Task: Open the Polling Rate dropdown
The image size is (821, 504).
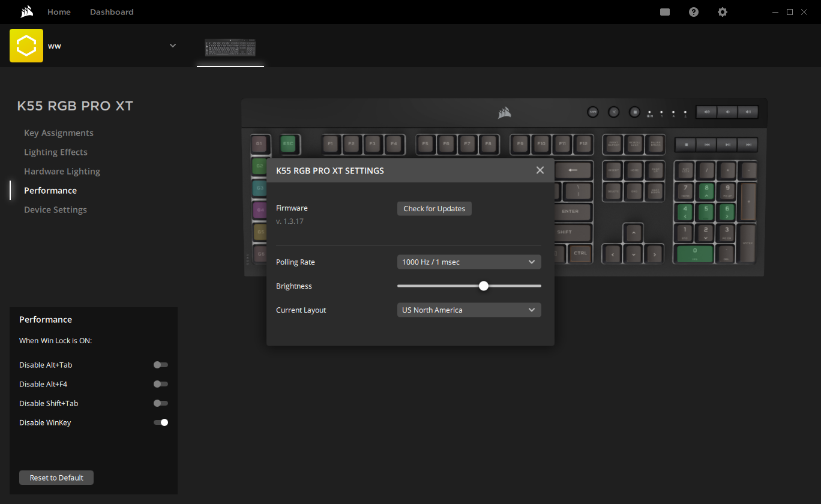Action: coord(469,262)
